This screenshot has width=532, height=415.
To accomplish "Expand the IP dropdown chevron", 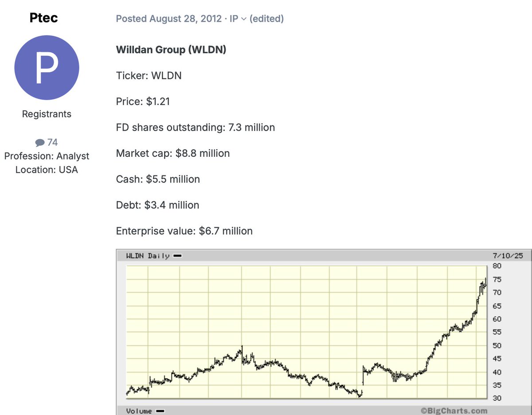I will 243,19.
